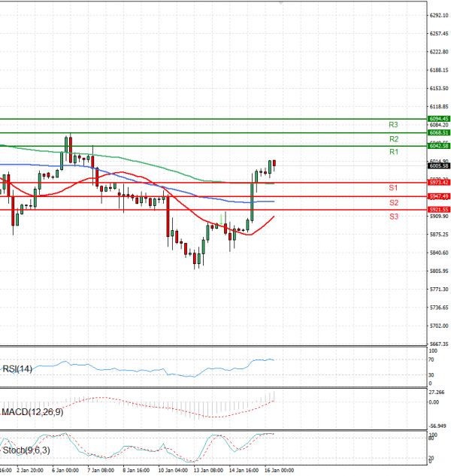Image resolution: width=451 pixels, height=476 pixels.
Task: Click the R3 resistance label
Action: click(393, 125)
